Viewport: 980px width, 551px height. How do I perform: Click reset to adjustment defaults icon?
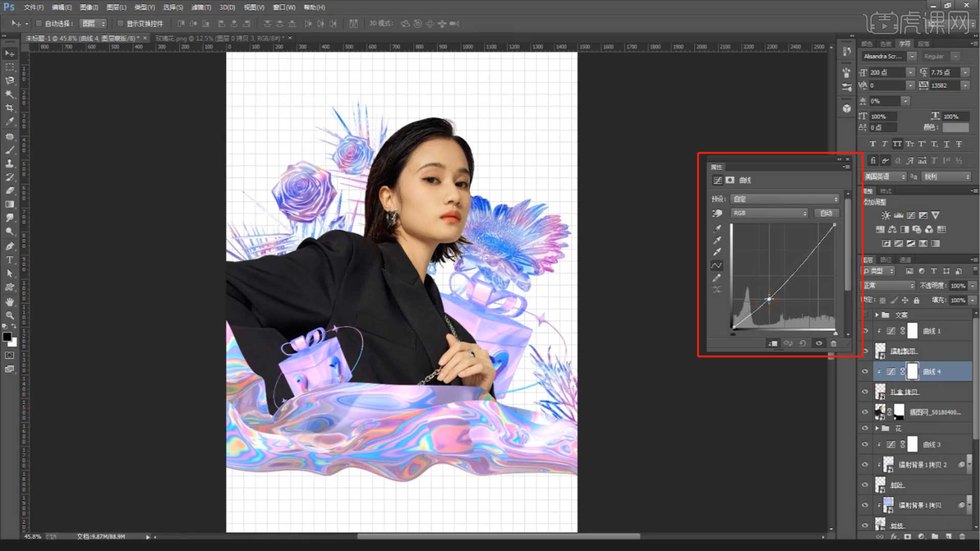click(x=802, y=343)
